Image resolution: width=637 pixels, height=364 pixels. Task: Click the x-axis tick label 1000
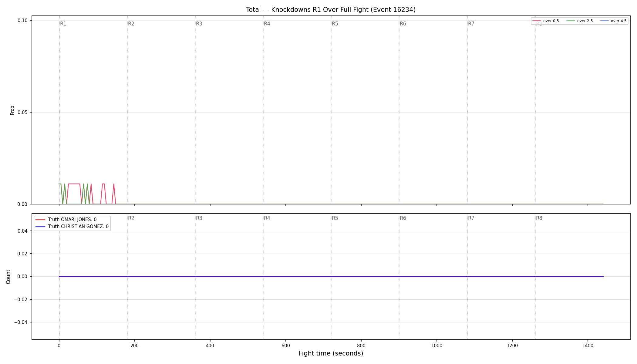tap(437, 345)
